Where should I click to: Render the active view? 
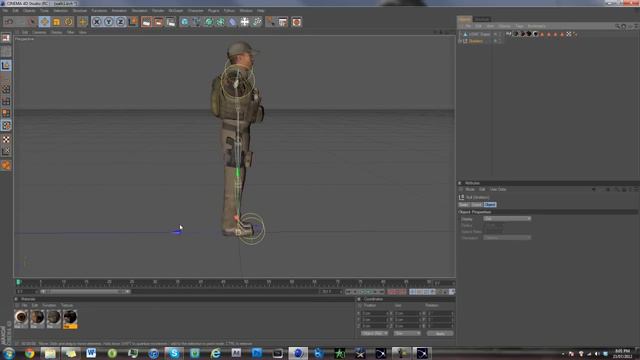[146, 22]
